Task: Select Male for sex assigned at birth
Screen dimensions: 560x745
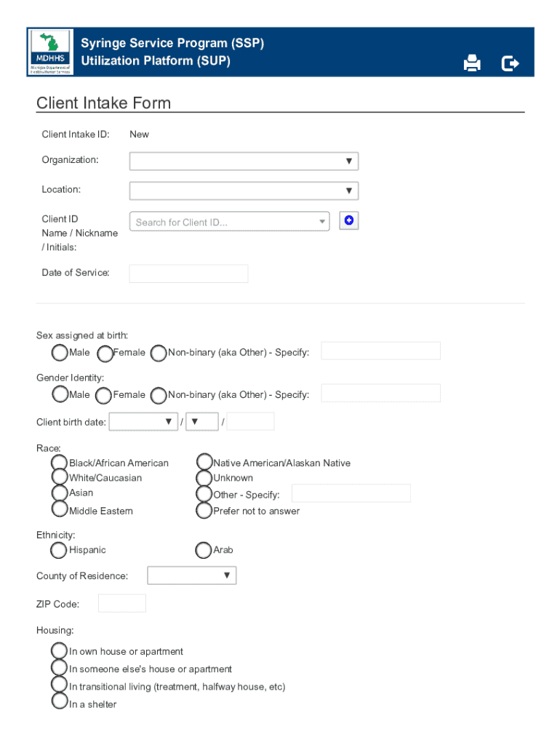Action: 60,353
